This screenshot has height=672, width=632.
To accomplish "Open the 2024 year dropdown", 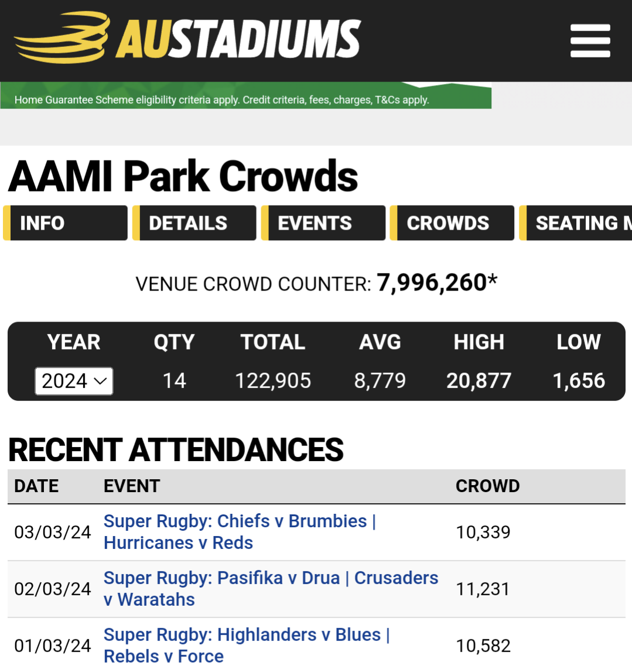I will (74, 381).
